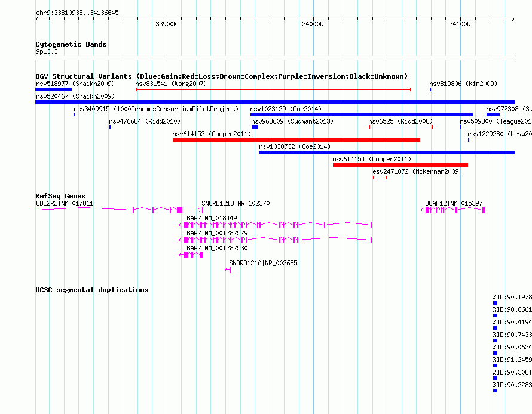This screenshot has height=414, width=532.
Task: Click the nsv518977 (Shaikh2009) blue gain bar
Action: 53,90
